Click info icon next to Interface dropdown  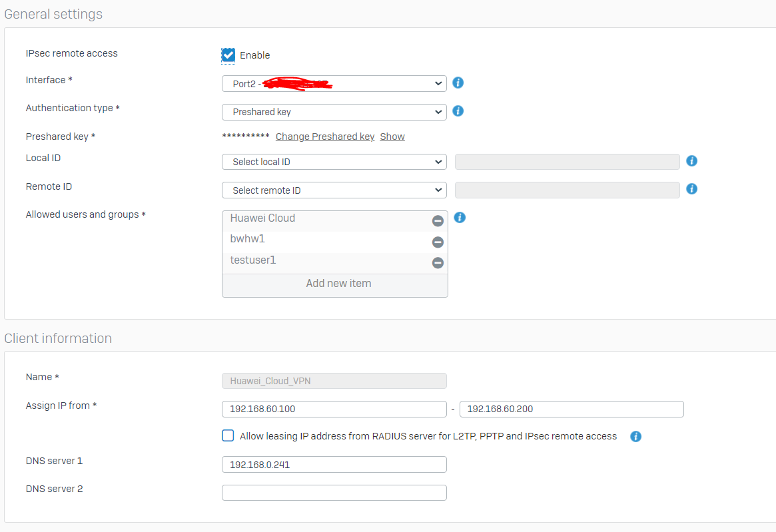coord(458,83)
